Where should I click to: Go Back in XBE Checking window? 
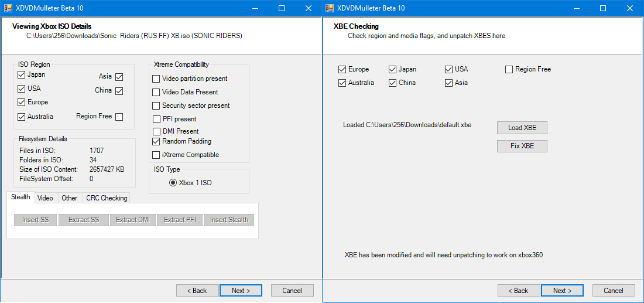click(519, 291)
